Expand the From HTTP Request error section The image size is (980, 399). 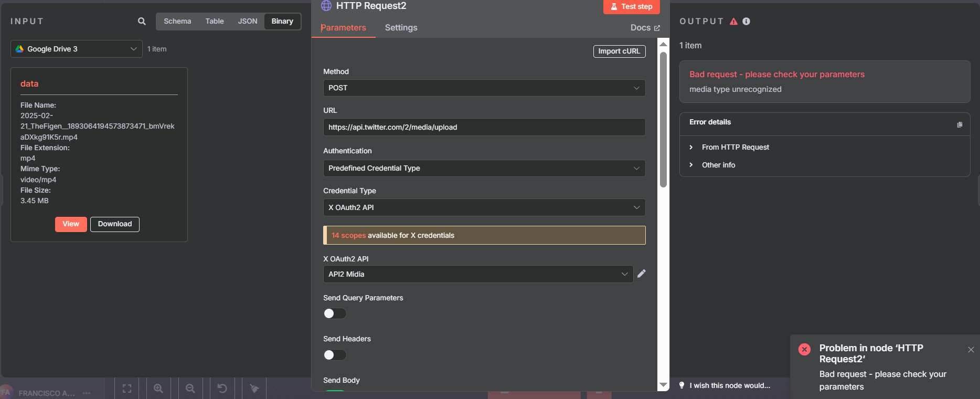pyautogui.click(x=735, y=148)
